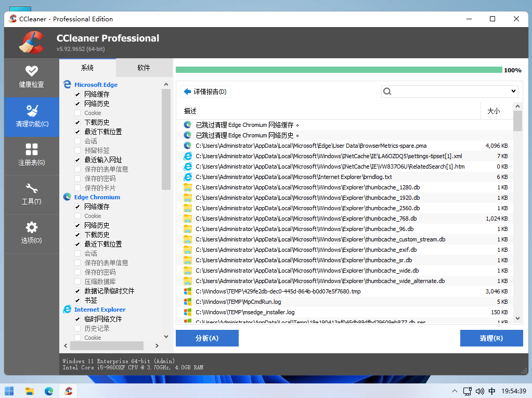Open Windows Start menu on taskbar
Image resolution: width=532 pixels, height=398 pixels.
tap(9, 391)
